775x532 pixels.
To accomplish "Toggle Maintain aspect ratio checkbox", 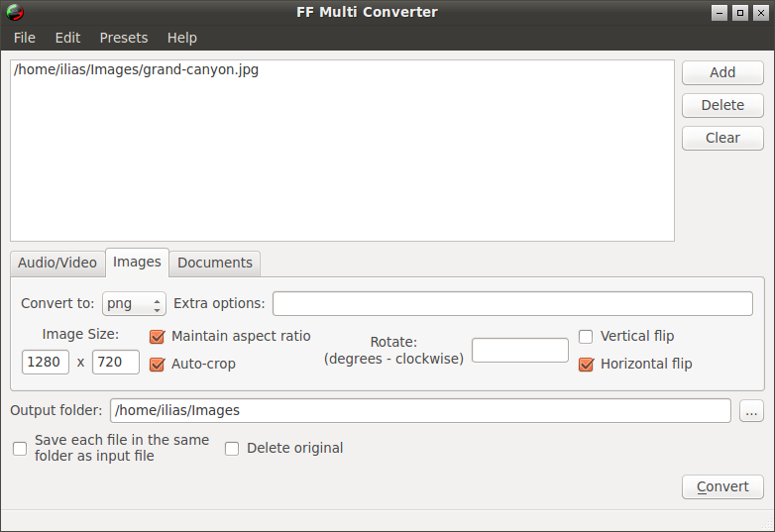I will click(x=157, y=337).
